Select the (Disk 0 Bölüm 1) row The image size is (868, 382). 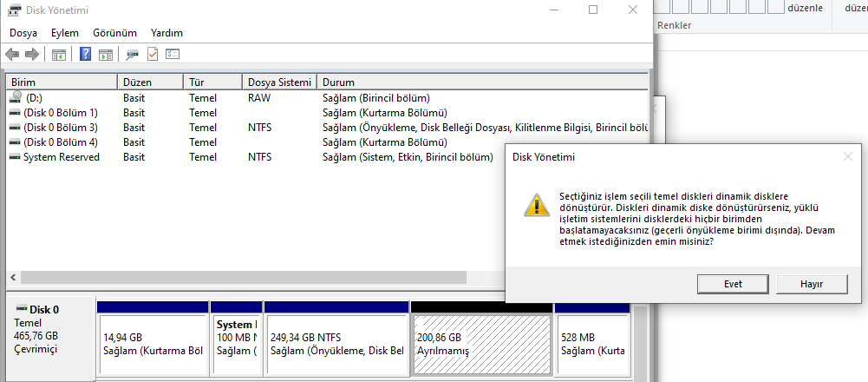pos(327,113)
